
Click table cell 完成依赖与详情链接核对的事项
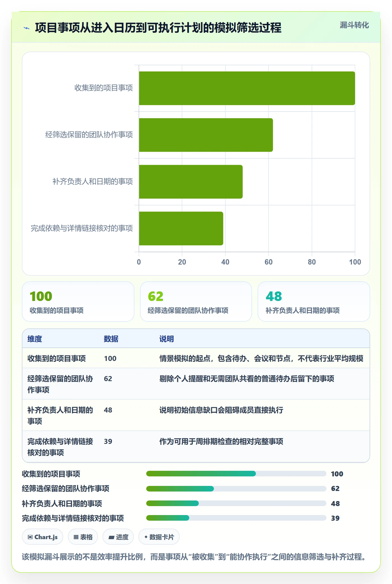click(x=60, y=447)
